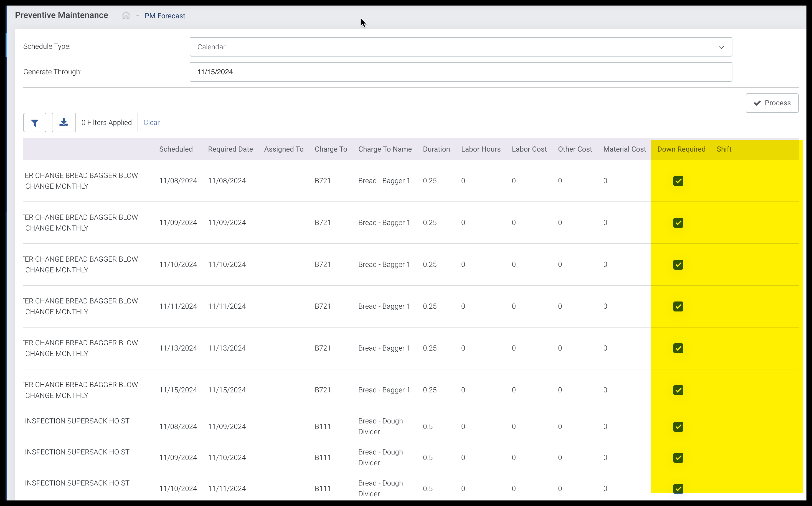The image size is (812, 506).
Task: Sort by the Labor Hours column header
Action: point(481,149)
